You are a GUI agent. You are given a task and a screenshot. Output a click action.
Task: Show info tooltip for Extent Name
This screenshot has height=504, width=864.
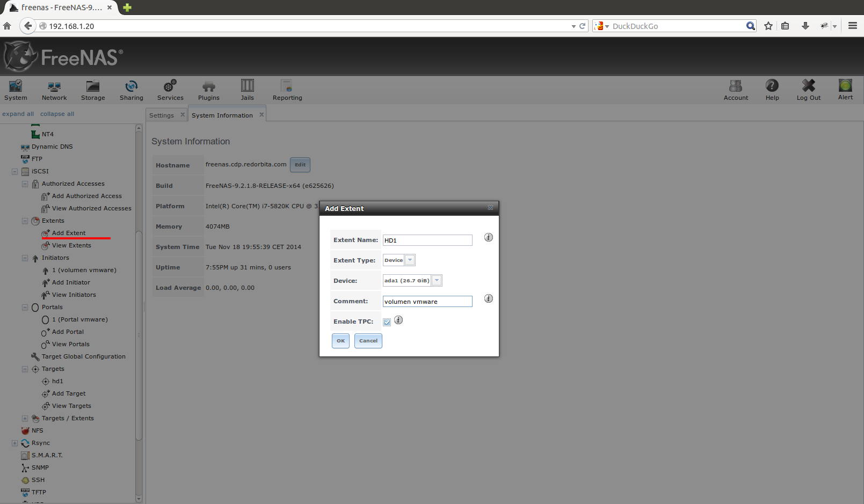click(x=489, y=237)
